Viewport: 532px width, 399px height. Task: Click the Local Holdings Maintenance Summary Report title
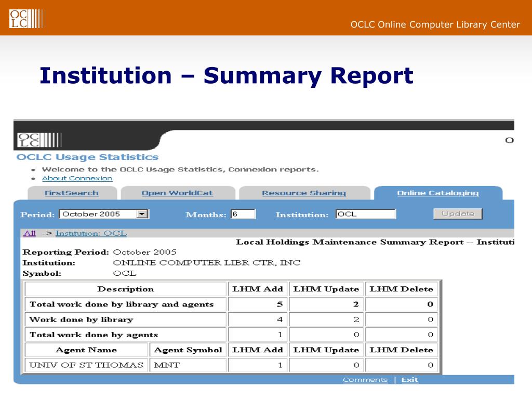(x=375, y=242)
